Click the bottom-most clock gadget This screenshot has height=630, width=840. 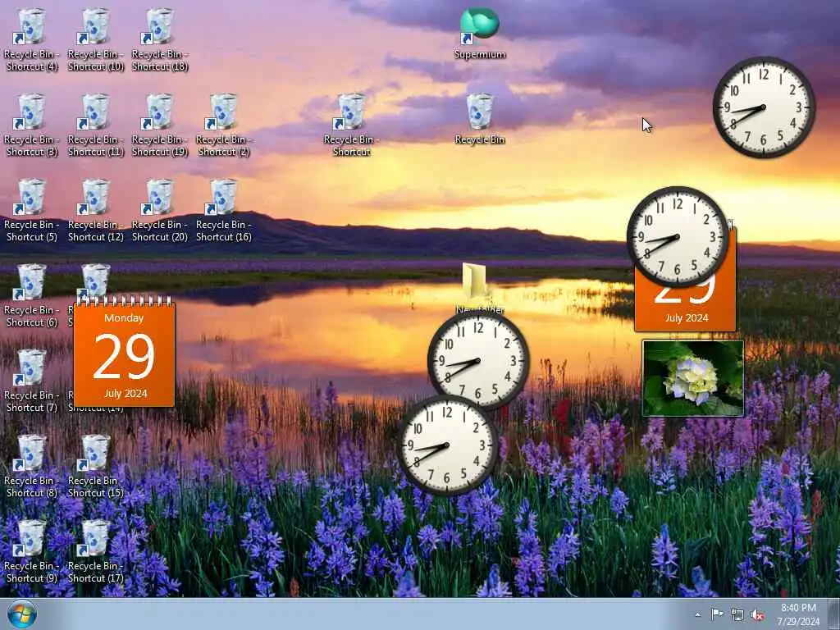point(448,445)
